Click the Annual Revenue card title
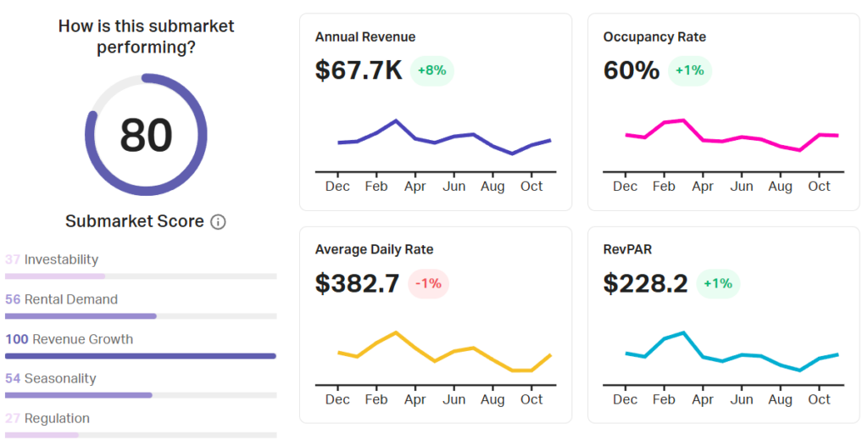 [x=364, y=37]
